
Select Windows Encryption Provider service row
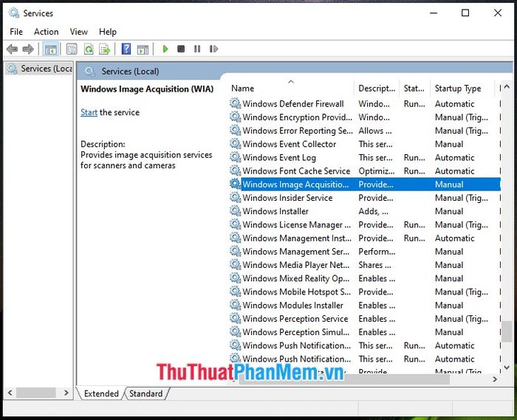click(x=364, y=117)
